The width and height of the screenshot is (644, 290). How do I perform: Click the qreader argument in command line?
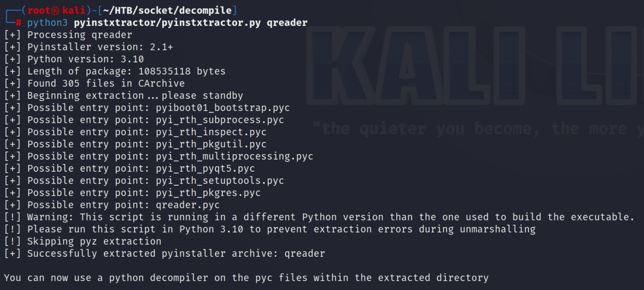tap(287, 23)
